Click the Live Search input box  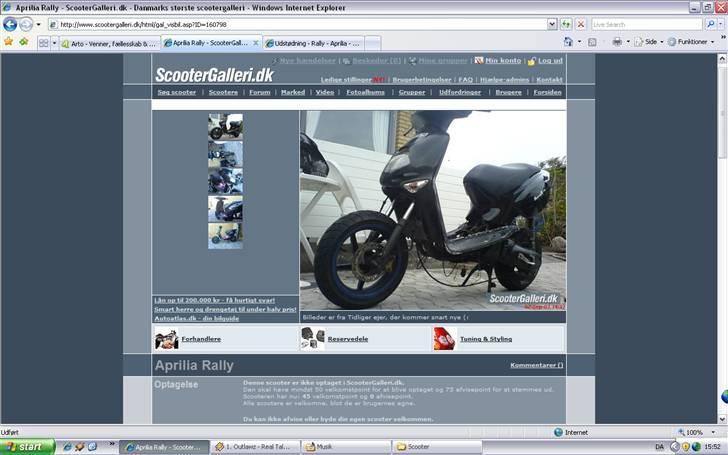(647, 24)
